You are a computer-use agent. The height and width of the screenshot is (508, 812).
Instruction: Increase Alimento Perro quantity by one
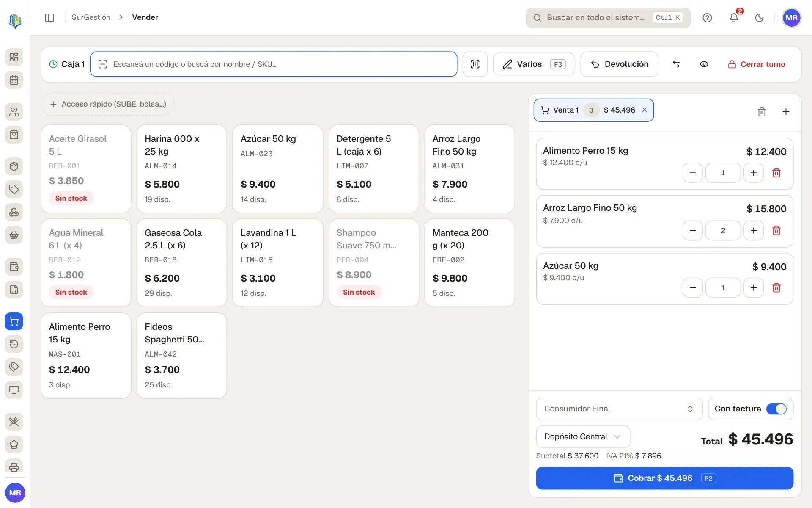point(754,173)
